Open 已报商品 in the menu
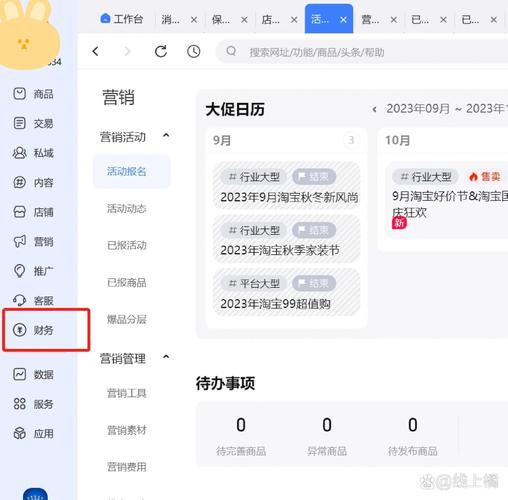 coord(127,282)
